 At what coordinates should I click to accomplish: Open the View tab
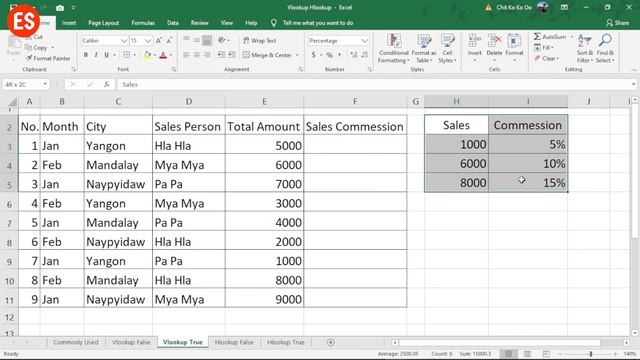click(227, 23)
